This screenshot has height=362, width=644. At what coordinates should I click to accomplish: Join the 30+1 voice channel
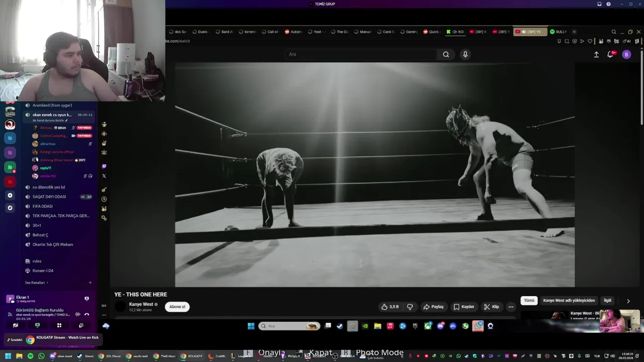(x=37, y=225)
